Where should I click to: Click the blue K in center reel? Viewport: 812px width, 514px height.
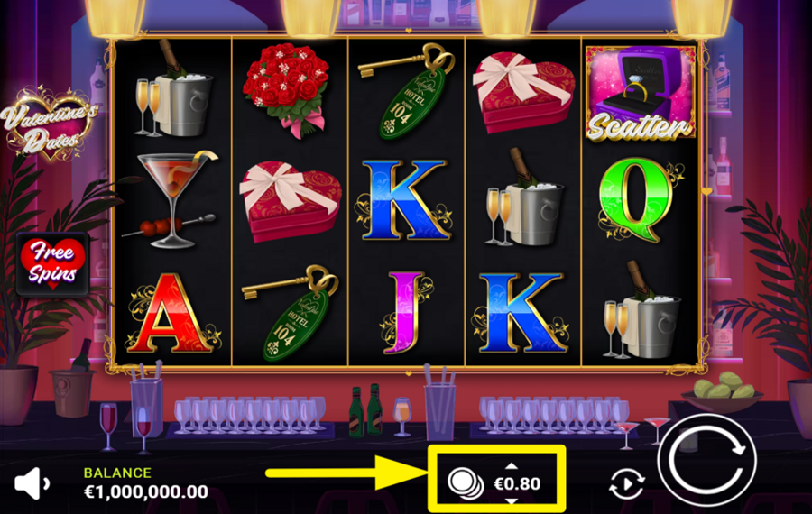tap(403, 200)
